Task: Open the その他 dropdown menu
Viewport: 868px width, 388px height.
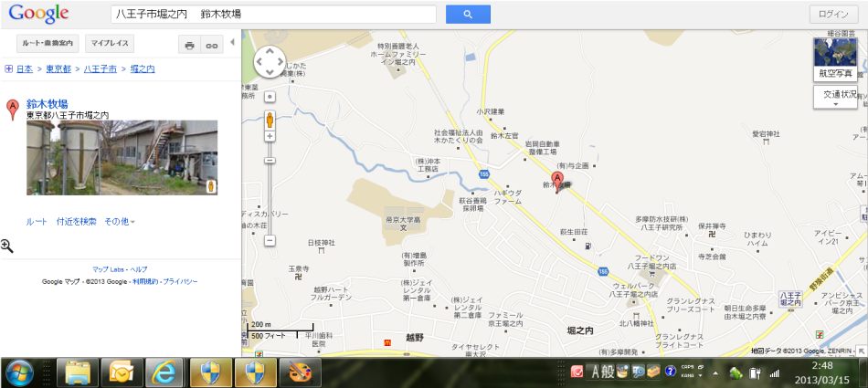Action: coord(119,222)
